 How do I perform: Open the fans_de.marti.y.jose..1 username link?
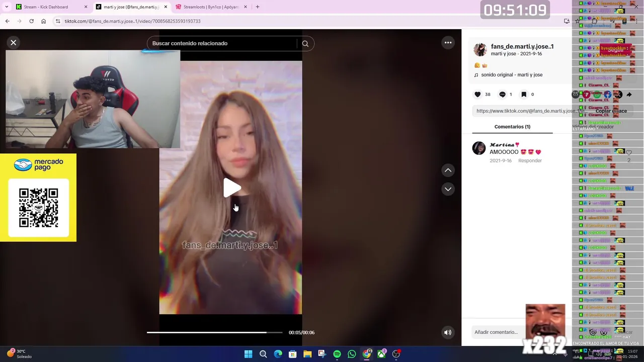coord(522,46)
